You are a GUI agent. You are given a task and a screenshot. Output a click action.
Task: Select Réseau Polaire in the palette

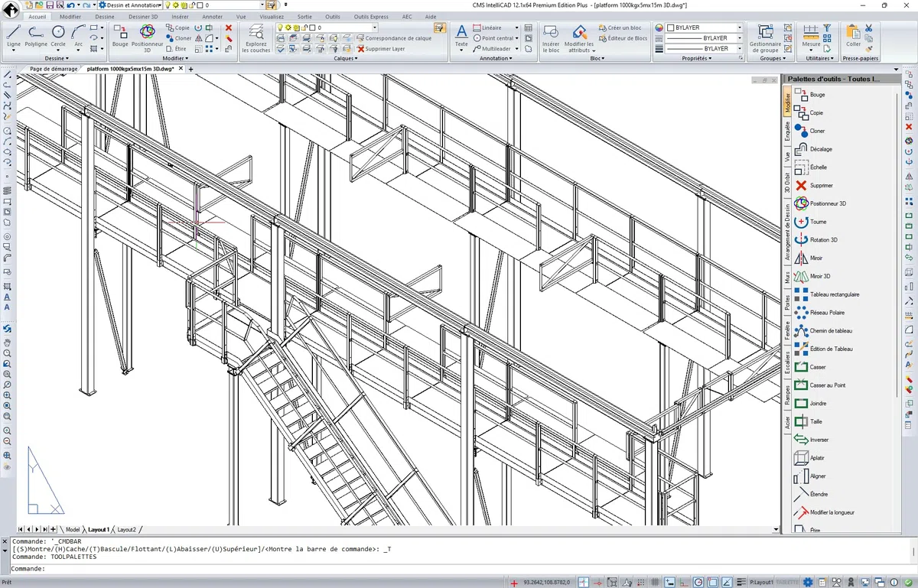coord(819,313)
